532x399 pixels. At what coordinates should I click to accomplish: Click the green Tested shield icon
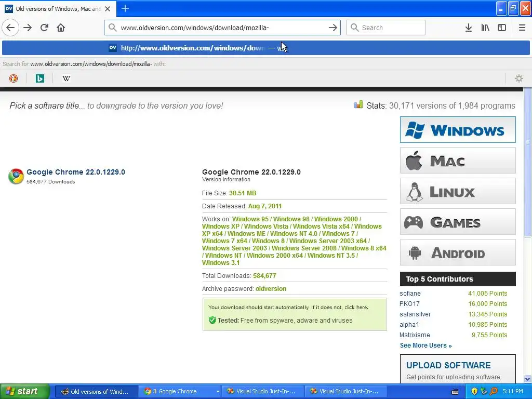pos(212,320)
